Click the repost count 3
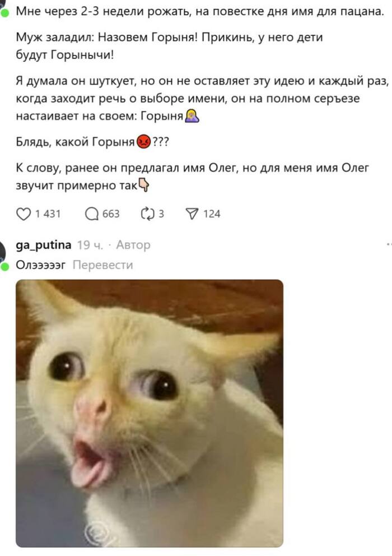Viewport: 392px width, 556px height. coord(161,214)
